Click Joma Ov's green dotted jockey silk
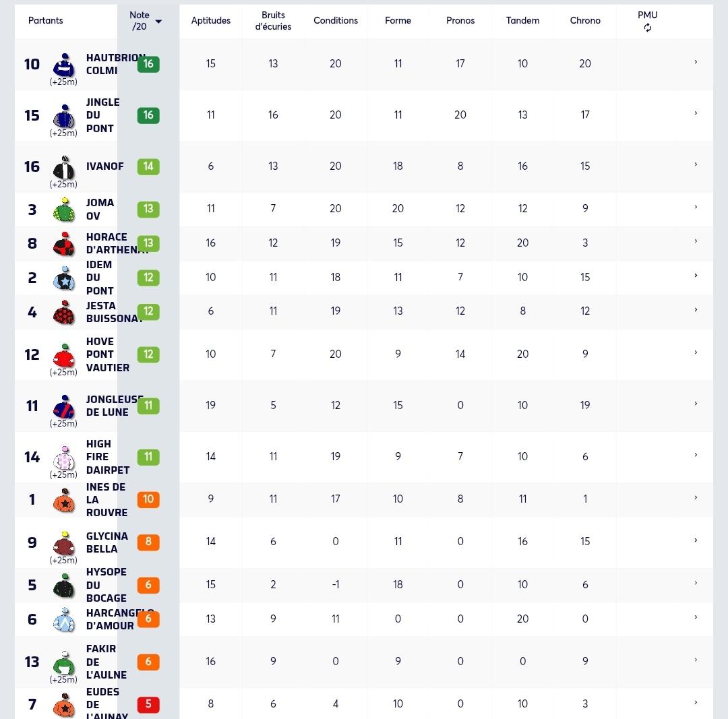Image resolution: width=728 pixels, height=719 pixels. point(64,210)
